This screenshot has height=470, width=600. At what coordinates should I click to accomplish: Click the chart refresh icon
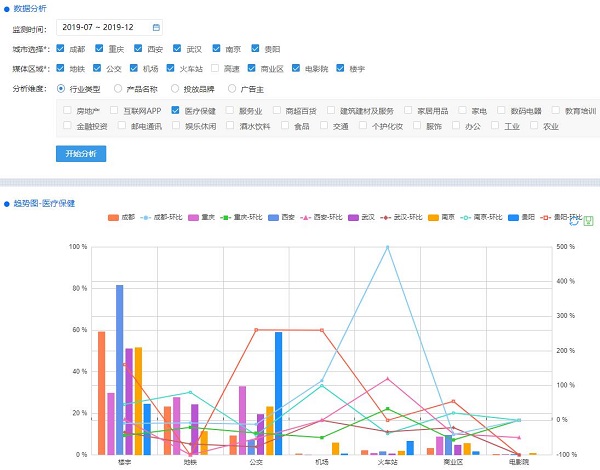[x=576, y=221]
